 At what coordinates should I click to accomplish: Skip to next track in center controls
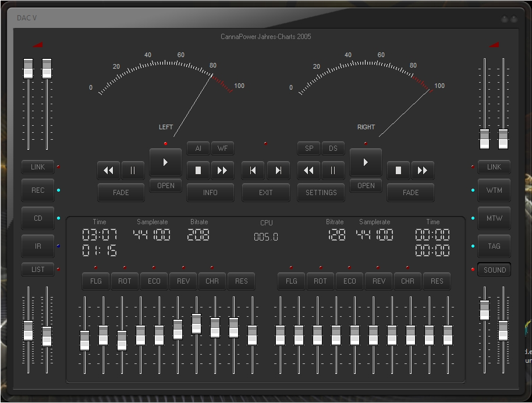[278, 171]
